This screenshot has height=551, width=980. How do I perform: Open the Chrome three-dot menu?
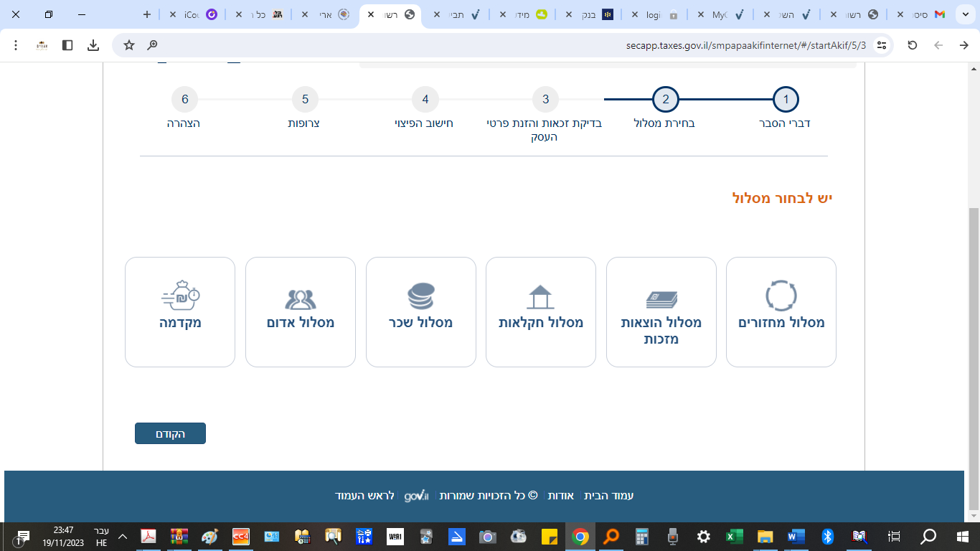16,45
